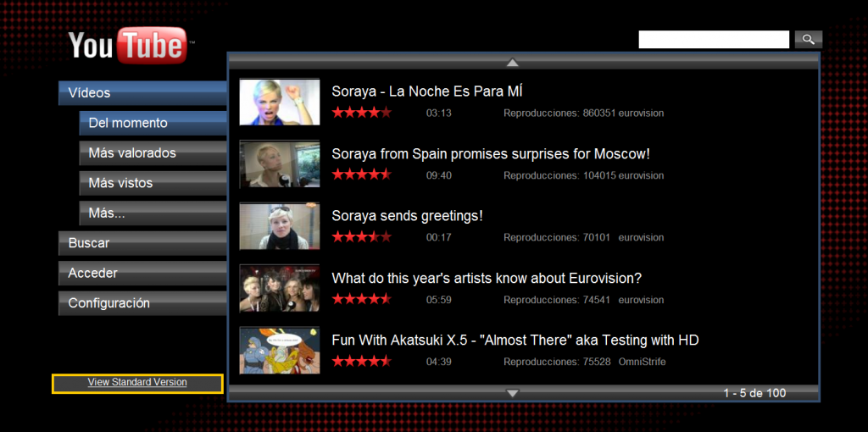Click eurovision uploader on the 70101 views row
This screenshot has height=432, width=868.
(641, 238)
